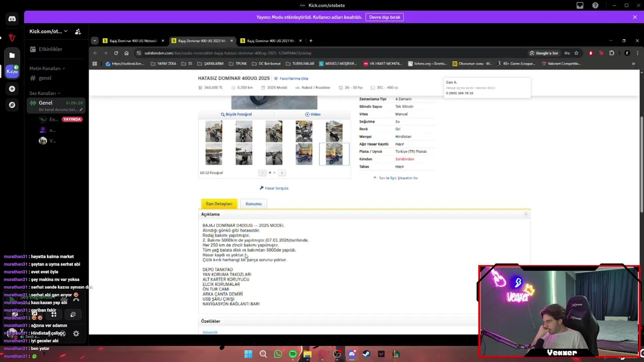Collapse the Metin Kanalları category

47,68
